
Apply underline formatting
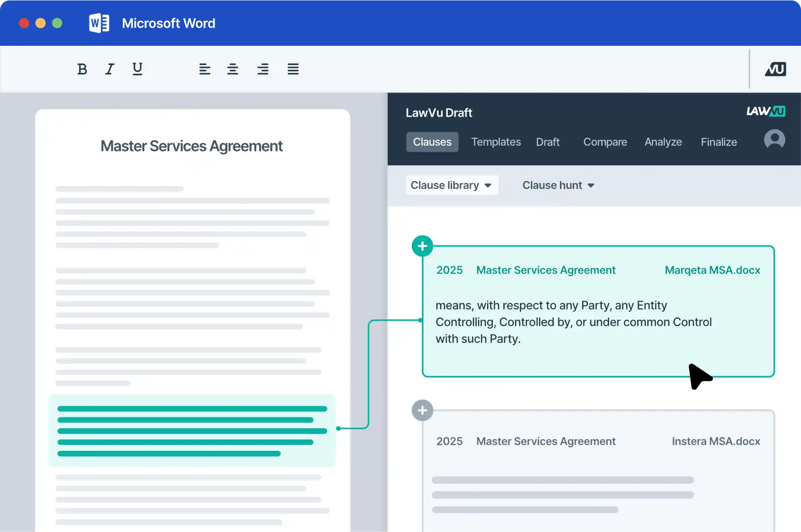pyautogui.click(x=137, y=69)
